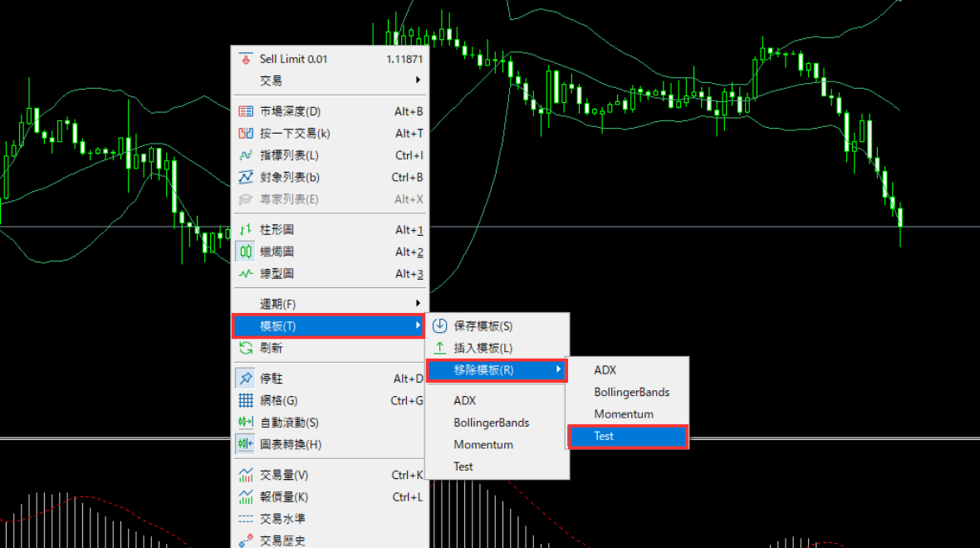This screenshot has width=980, height=548.
Task: Toggle chart Docked (停駐) option
Action: coord(245,379)
